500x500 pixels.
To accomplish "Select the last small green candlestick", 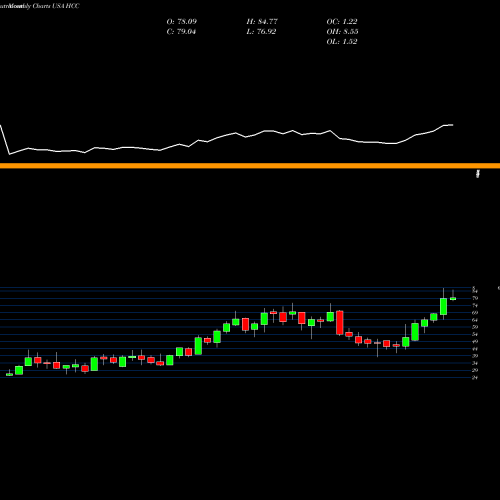I will pos(453,299).
